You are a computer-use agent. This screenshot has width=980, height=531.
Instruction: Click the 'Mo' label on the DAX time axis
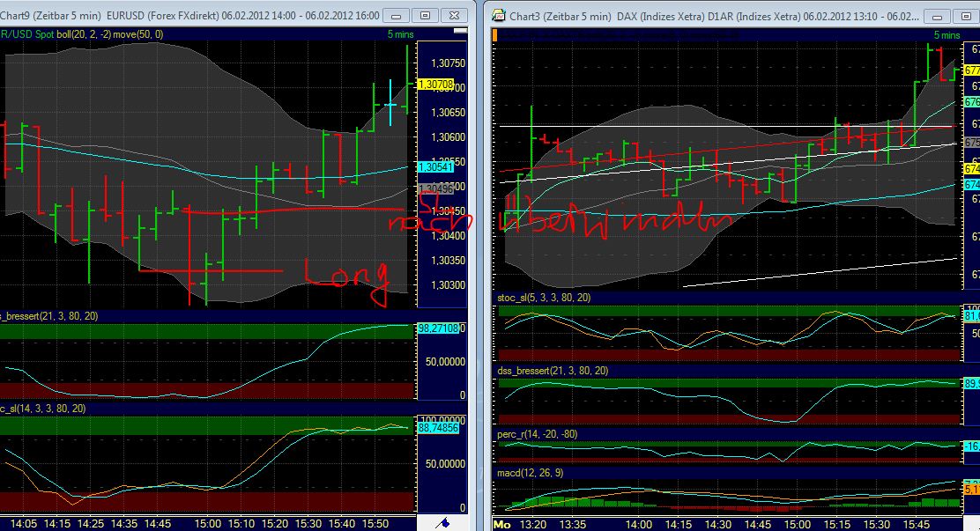(x=504, y=522)
